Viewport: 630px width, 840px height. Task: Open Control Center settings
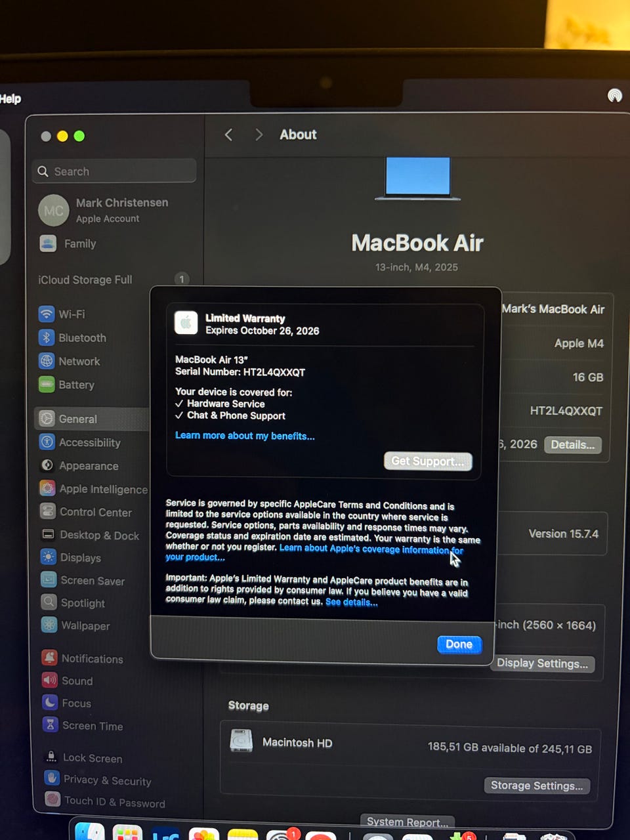tap(85, 512)
